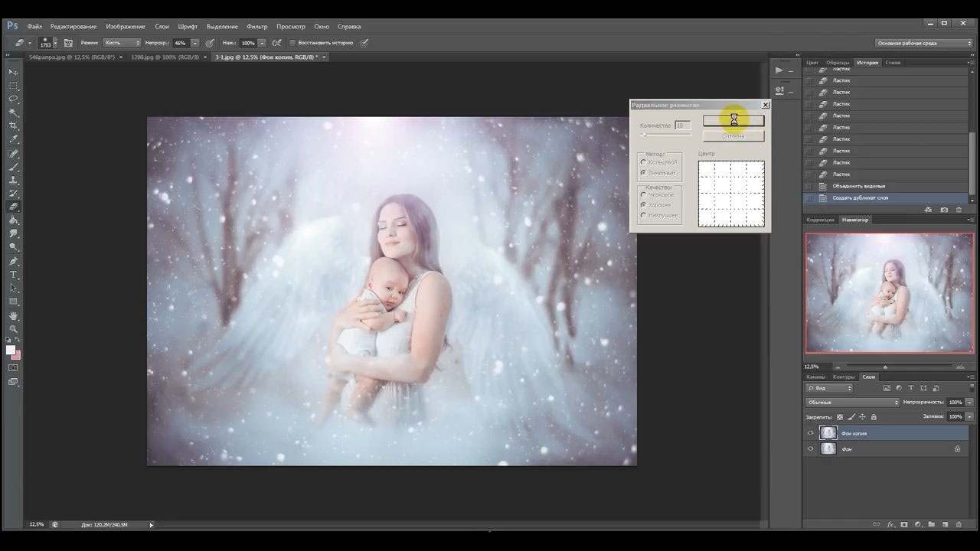This screenshot has height=551, width=980.
Task: Select the Eyedropper tool
Action: click(13, 139)
